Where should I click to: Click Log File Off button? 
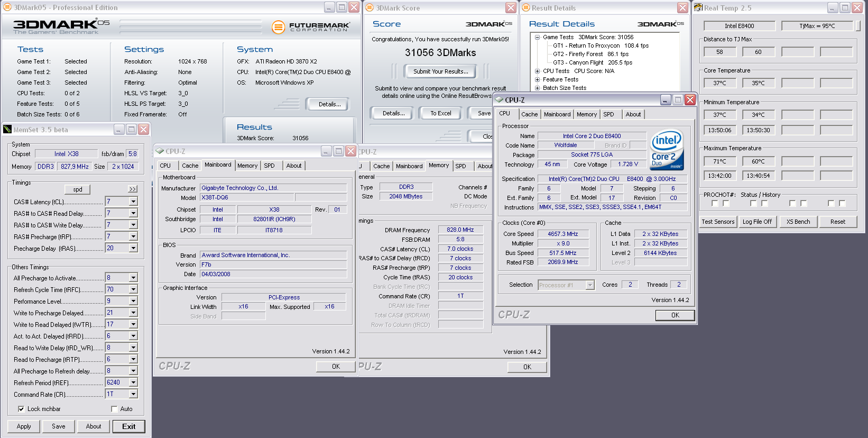point(757,222)
